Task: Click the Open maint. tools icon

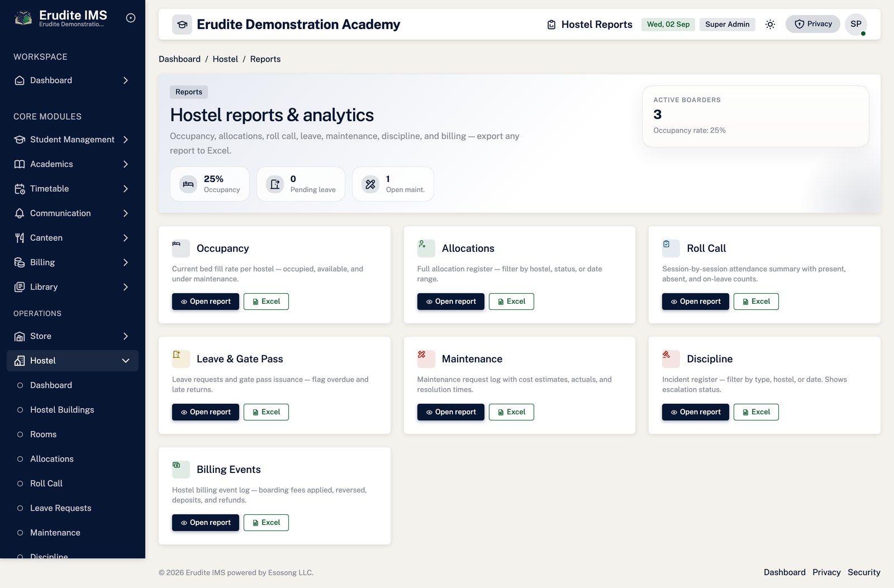Action: [370, 184]
